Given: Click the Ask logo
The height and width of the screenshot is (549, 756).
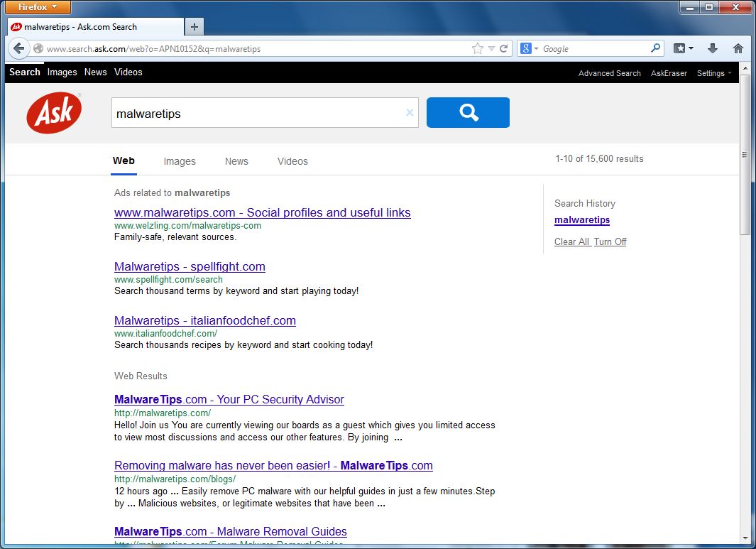Looking at the screenshot, I should pyautogui.click(x=54, y=112).
